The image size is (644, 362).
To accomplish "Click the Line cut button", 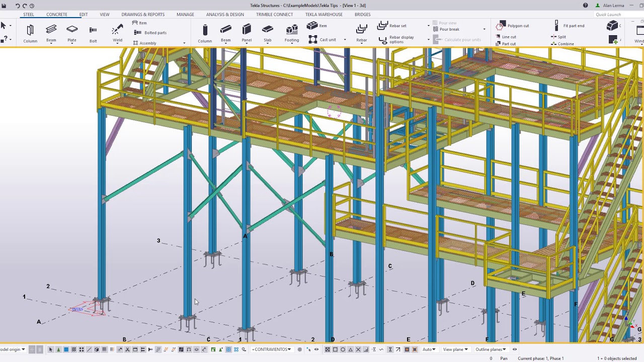I will tap(506, 37).
